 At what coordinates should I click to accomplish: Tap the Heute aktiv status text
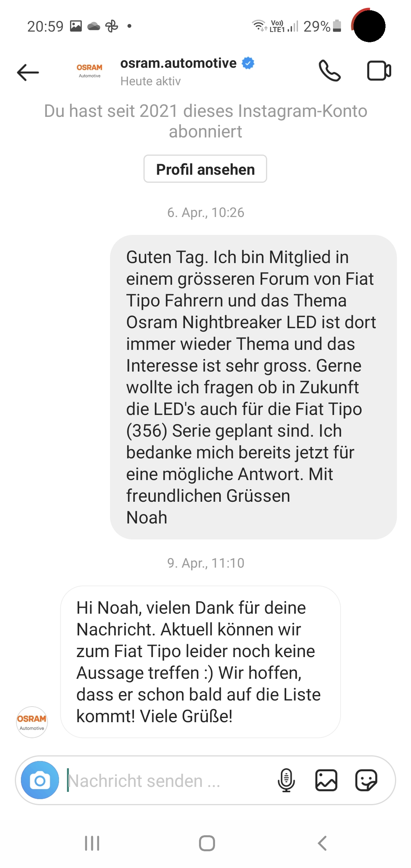tap(150, 81)
